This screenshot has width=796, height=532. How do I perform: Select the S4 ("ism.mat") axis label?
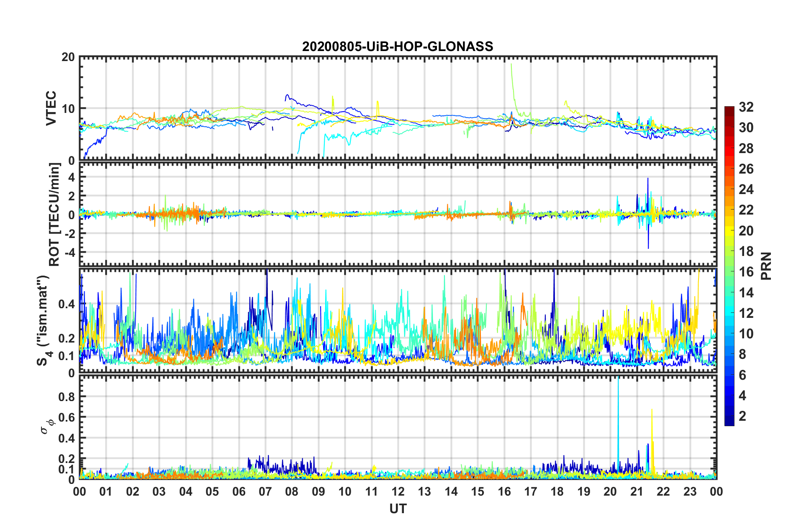(44, 321)
